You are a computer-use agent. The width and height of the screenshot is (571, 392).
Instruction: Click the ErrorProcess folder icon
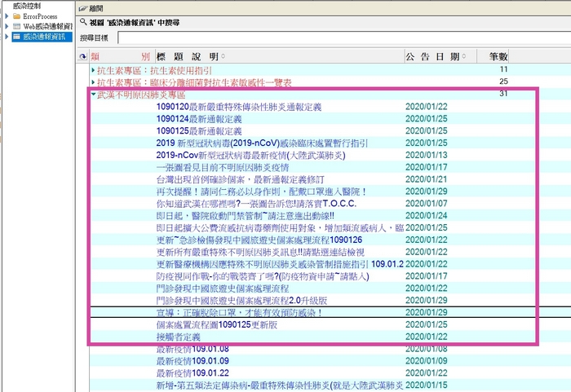coord(16,16)
